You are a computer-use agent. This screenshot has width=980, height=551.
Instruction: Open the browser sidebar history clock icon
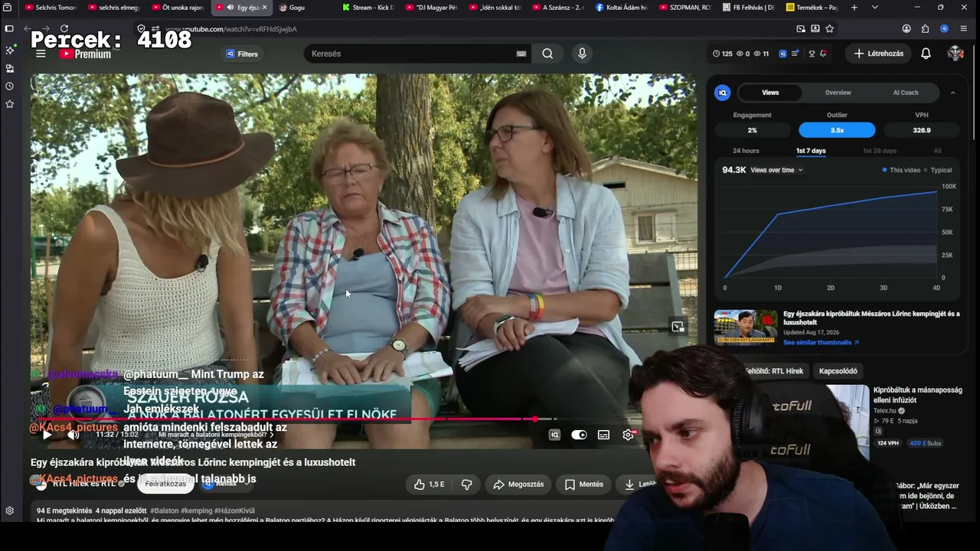click(x=9, y=86)
